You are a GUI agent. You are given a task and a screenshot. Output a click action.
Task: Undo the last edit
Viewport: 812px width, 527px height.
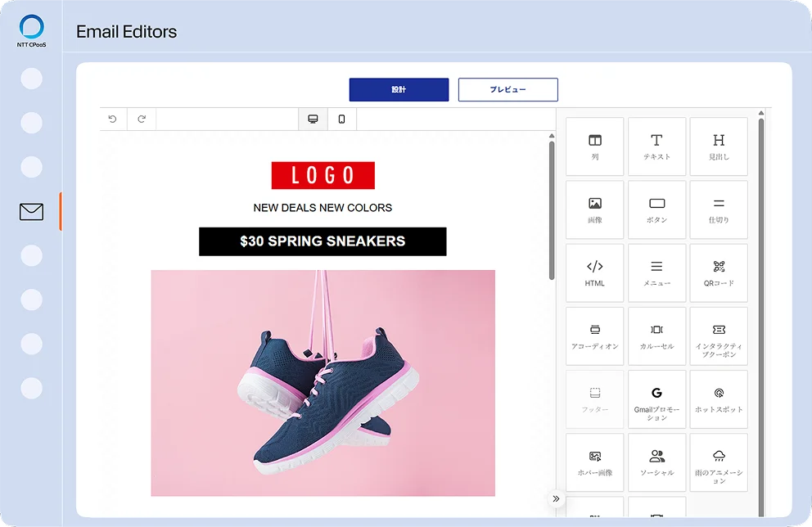(112, 119)
